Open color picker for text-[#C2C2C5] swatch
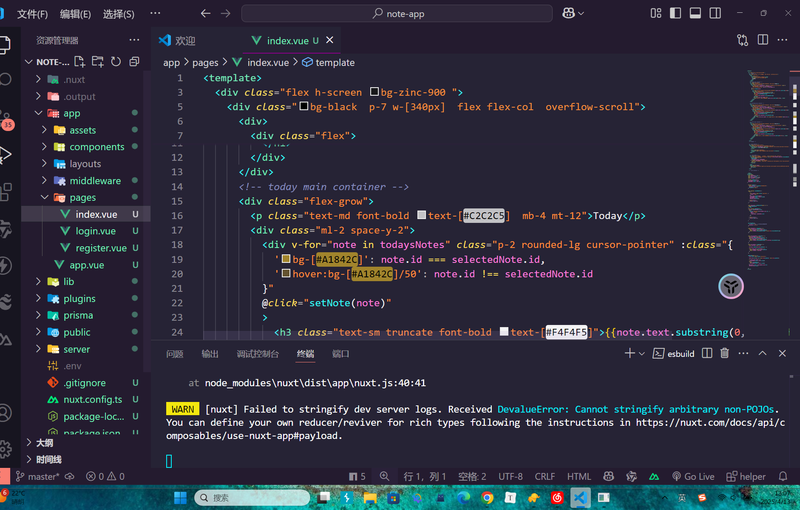Viewport: 800px width, 510px height. point(421,215)
